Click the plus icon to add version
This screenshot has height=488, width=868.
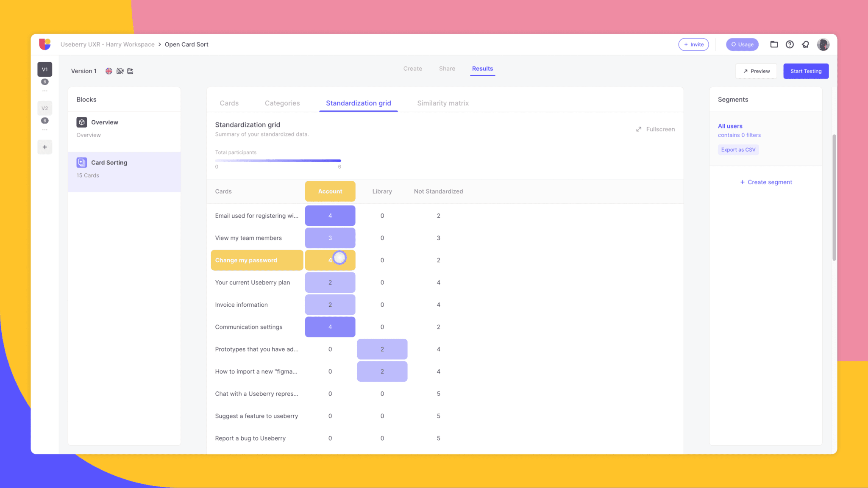coord(45,147)
